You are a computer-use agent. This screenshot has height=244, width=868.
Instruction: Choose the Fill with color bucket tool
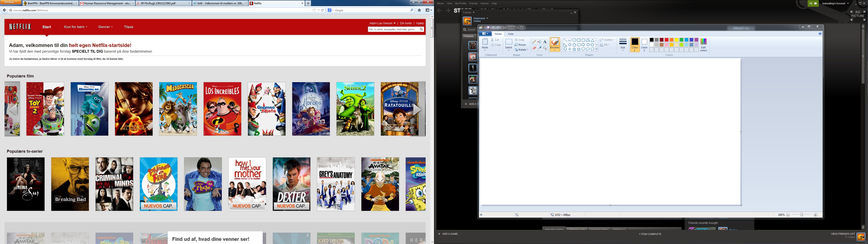point(540,42)
